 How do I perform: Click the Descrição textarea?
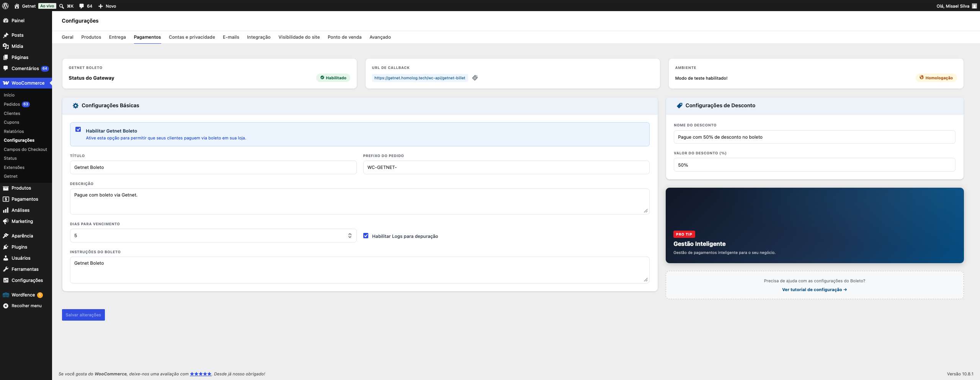coord(359,201)
